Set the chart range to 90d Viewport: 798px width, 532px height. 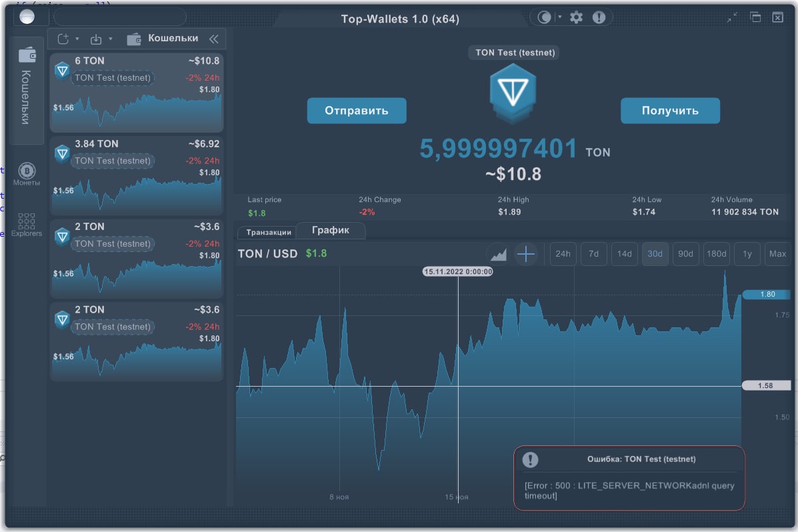[x=685, y=253]
